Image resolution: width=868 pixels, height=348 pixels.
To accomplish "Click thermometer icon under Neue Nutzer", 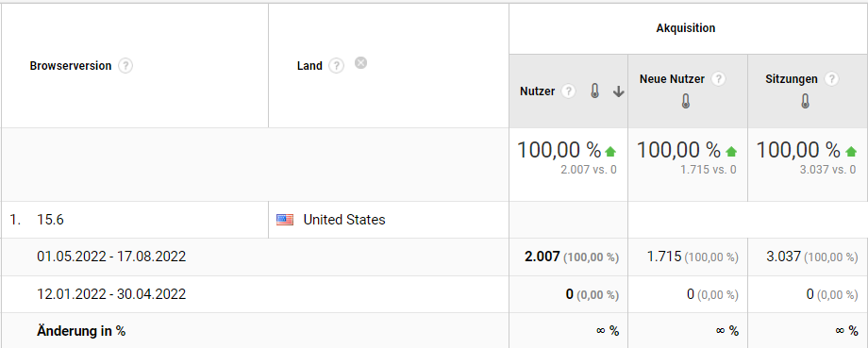I will [x=686, y=101].
